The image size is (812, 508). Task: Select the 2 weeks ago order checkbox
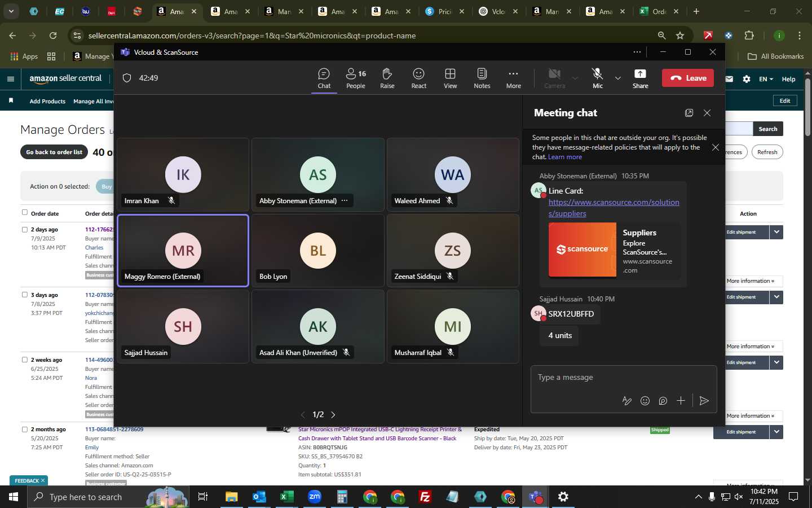tap(24, 360)
